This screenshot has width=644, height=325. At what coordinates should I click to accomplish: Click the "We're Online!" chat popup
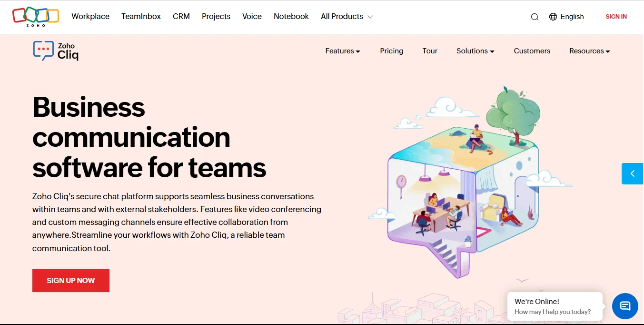pos(555,306)
